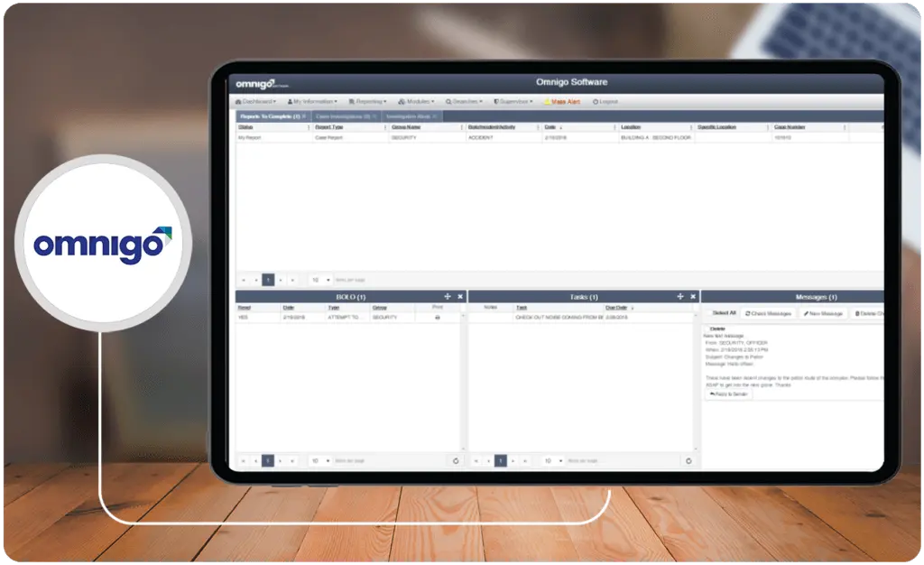Click the BUILDING A SECOND FLOOR location cell
Viewport: 924px width, 565px height.
tap(655, 137)
